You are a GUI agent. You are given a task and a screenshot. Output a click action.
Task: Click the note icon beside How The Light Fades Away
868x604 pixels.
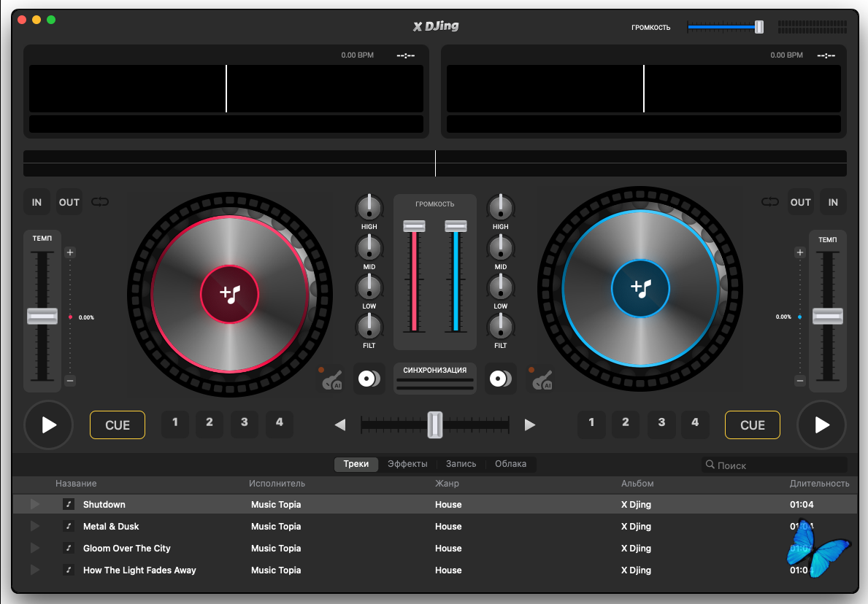(x=69, y=570)
